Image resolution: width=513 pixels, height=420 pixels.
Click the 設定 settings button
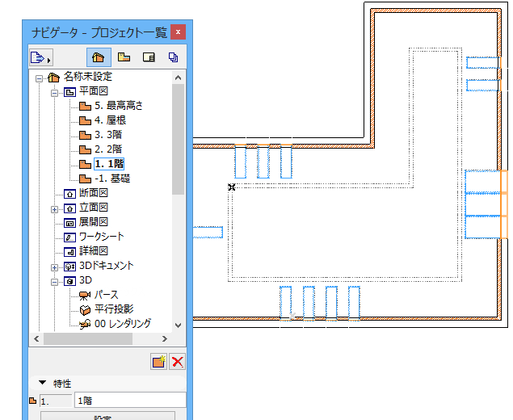tap(107, 416)
